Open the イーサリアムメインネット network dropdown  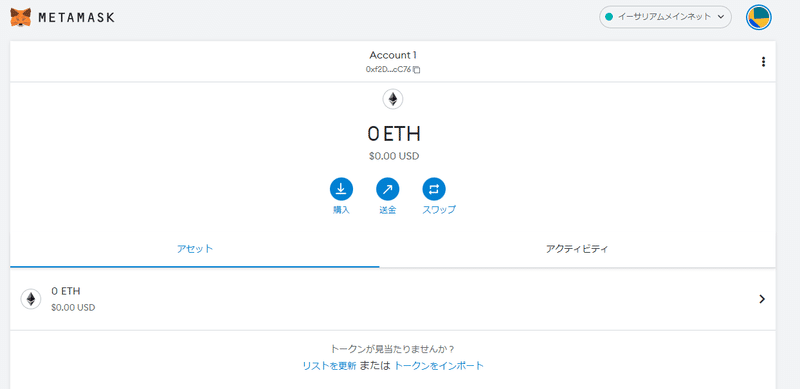click(x=665, y=17)
